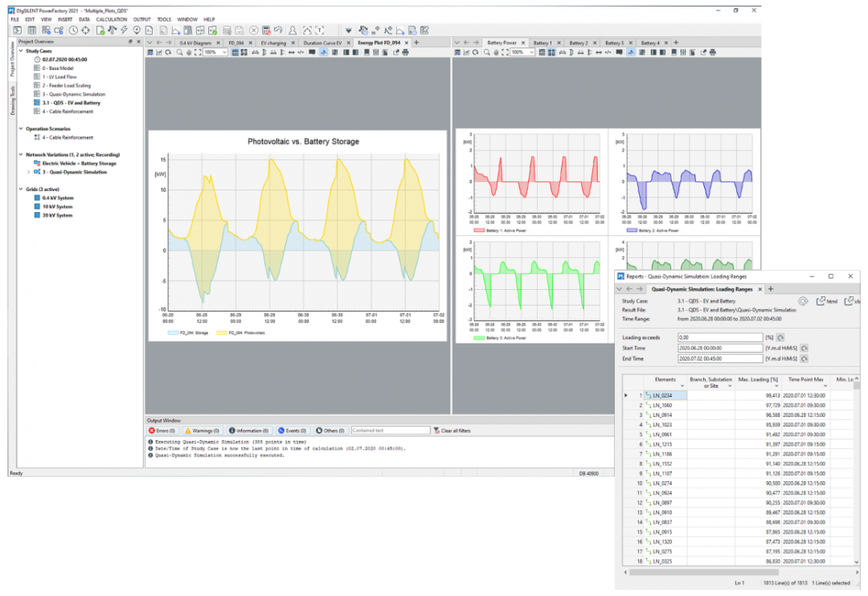Toggle Warnings (0) filter in Output Window
Image resolution: width=868 pixels, height=596 pixels.
click(x=202, y=431)
